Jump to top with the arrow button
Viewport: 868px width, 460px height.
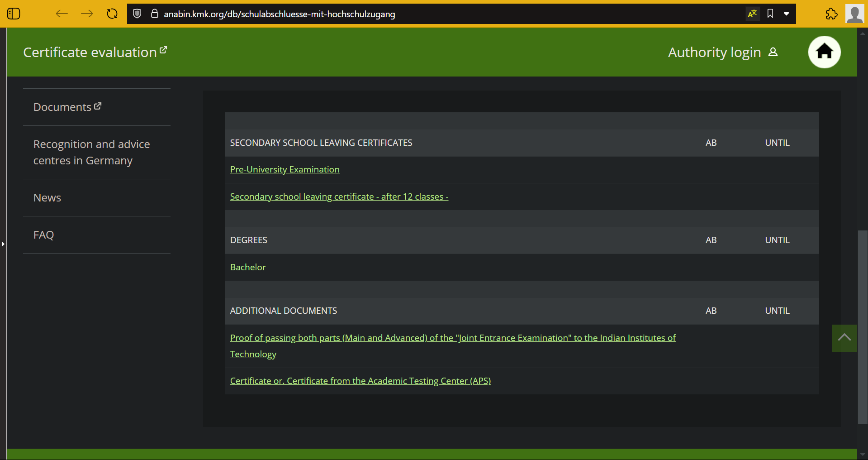point(844,338)
